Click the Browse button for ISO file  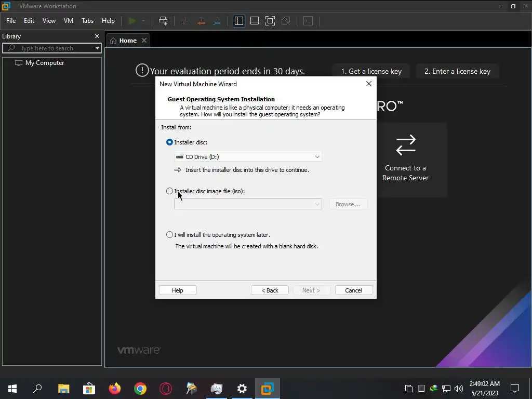[x=348, y=204]
